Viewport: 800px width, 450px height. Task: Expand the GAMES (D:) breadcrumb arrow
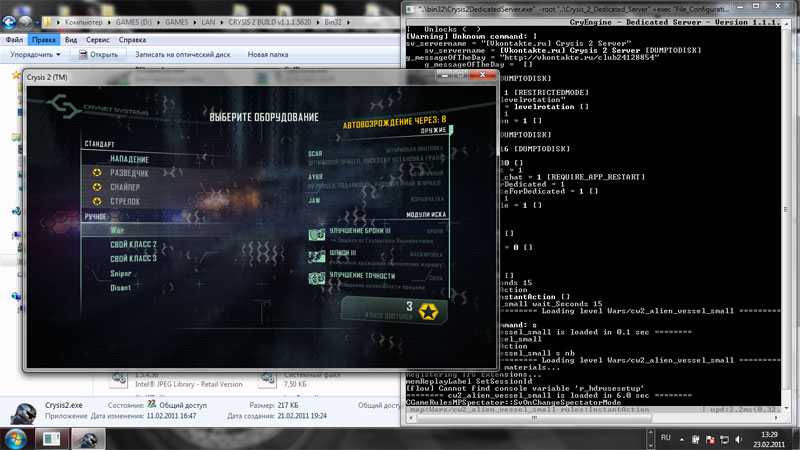(140, 22)
